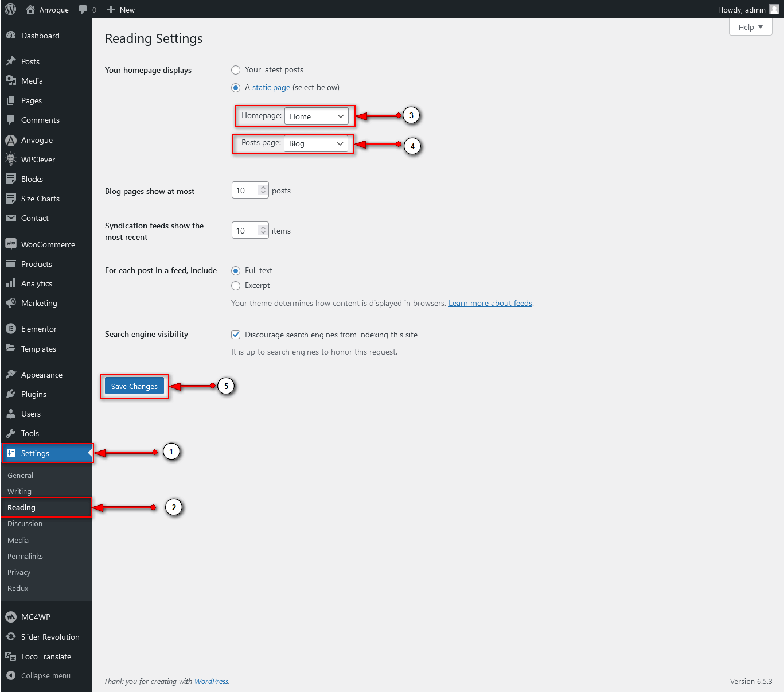Click the Collapse menu arrow icon
Viewport: 784px width, 692px height.
tap(11, 675)
